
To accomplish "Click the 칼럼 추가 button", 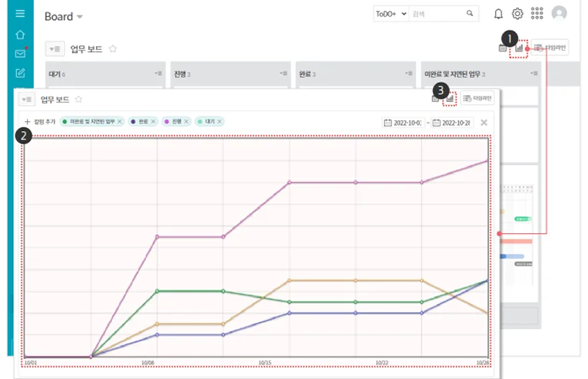I will click(x=39, y=121).
